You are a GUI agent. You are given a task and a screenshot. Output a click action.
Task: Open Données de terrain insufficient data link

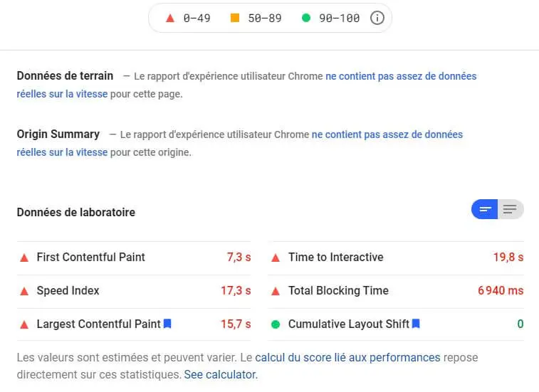[246, 85]
